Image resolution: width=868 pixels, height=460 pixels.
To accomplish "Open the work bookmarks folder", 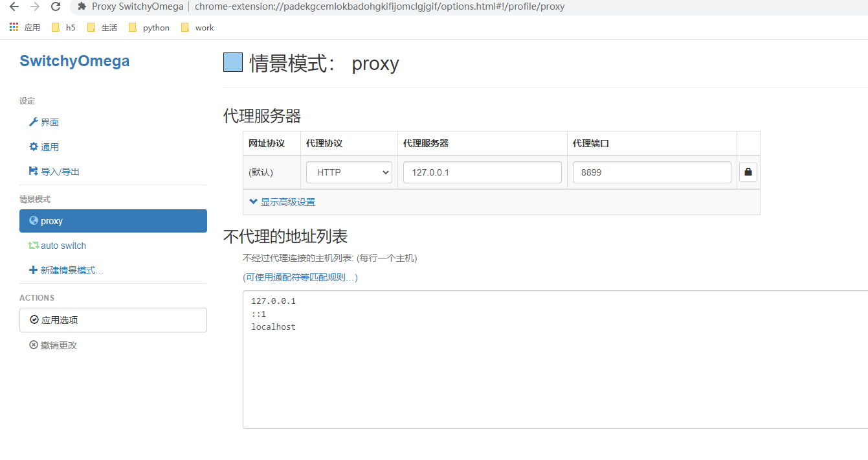I will pos(198,27).
